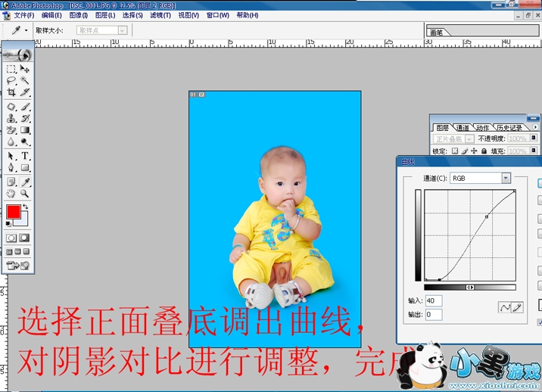
Task: Select the Lasso tool
Action: click(x=11, y=80)
